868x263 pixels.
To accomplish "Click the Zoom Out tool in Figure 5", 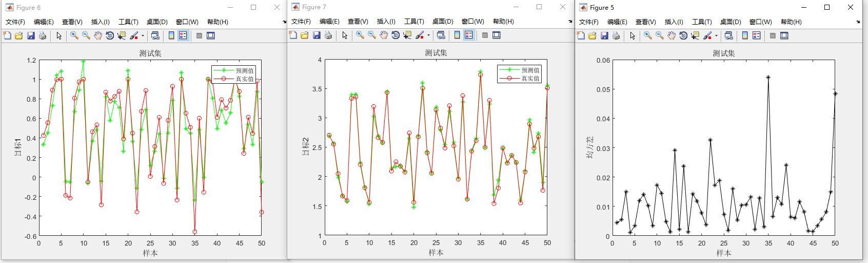I will tap(660, 35).
